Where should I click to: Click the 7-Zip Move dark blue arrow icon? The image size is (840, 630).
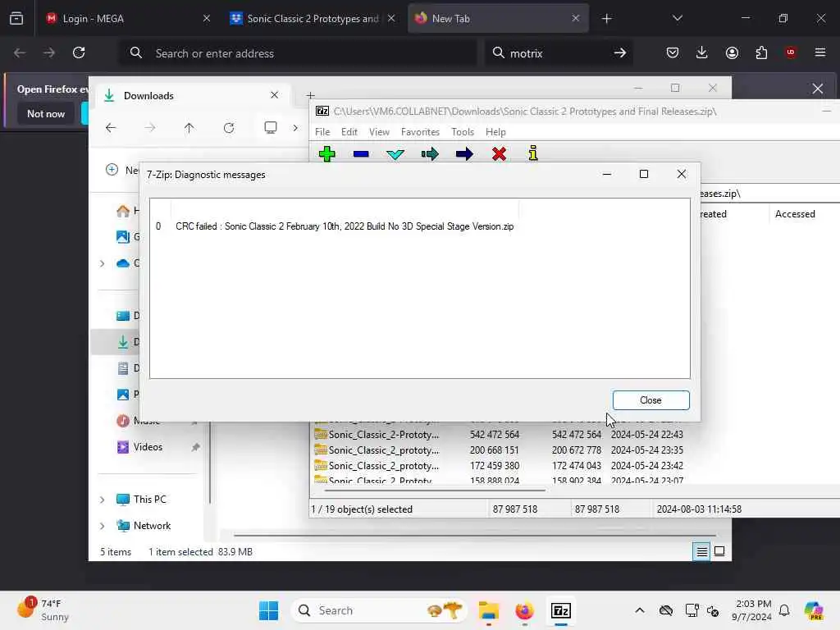[464, 154]
